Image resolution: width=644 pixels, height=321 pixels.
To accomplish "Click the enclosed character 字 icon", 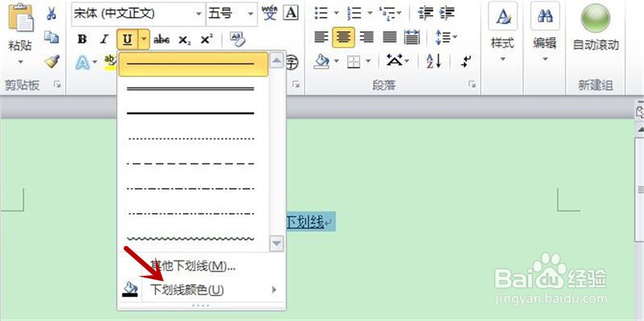I will 291,63.
